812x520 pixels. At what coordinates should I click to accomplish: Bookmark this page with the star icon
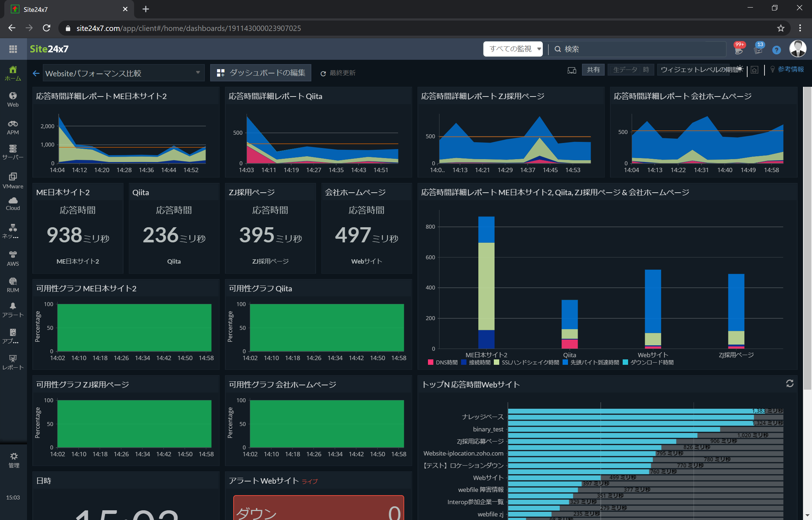[780, 28]
